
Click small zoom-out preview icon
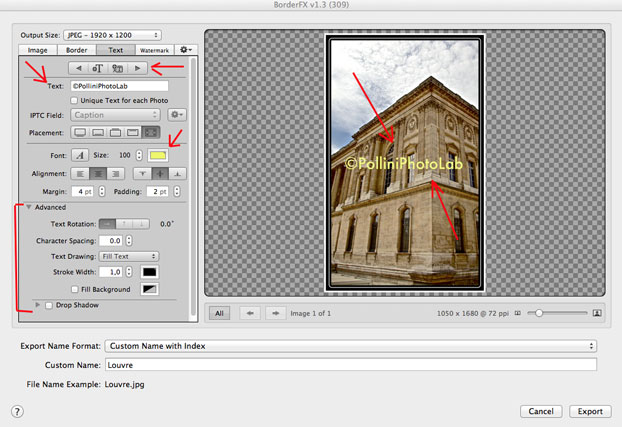[x=518, y=313]
